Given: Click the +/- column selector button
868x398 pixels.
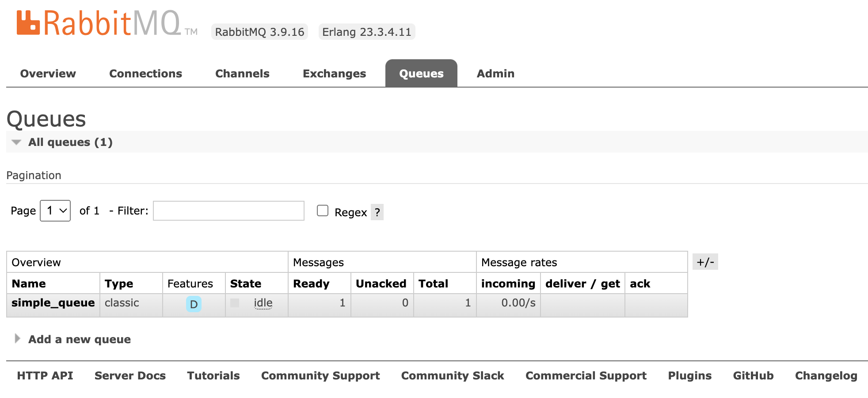Looking at the screenshot, I should click(x=705, y=262).
